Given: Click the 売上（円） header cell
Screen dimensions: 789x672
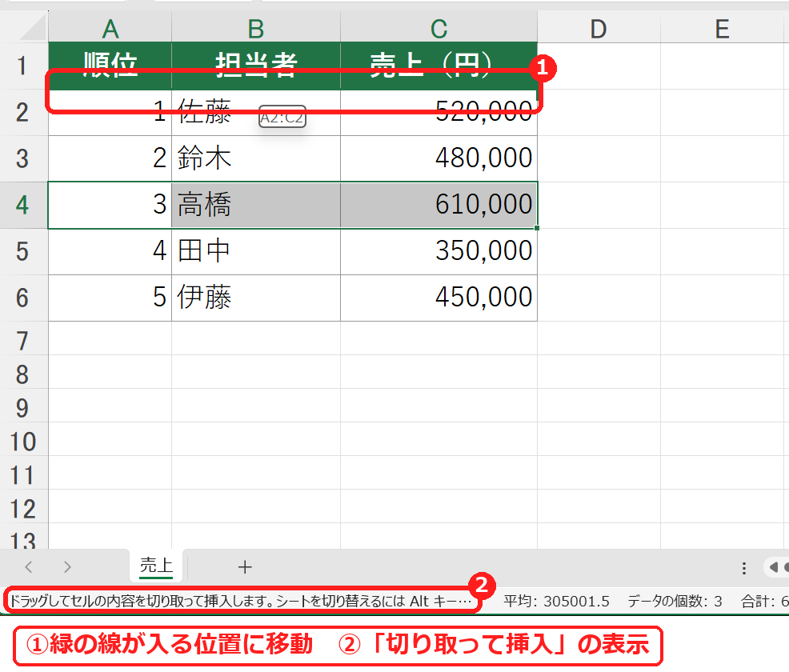Looking at the screenshot, I should (439, 66).
